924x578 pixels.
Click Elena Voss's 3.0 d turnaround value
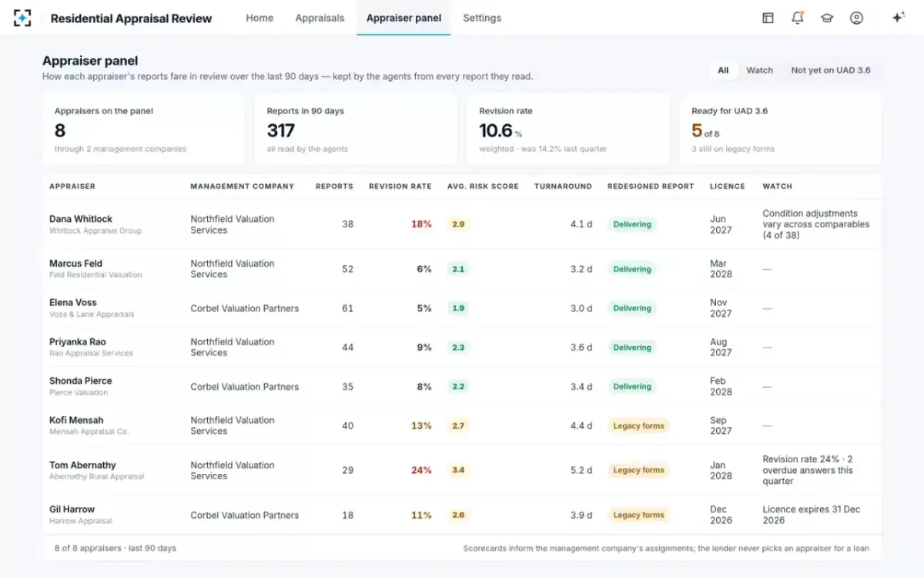tap(581, 308)
